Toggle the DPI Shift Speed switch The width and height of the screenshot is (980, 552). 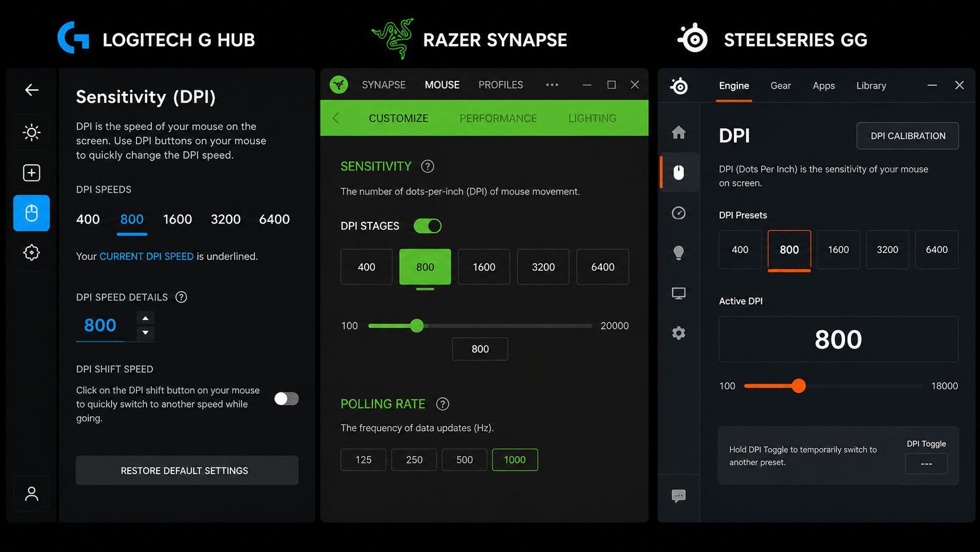click(287, 399)
